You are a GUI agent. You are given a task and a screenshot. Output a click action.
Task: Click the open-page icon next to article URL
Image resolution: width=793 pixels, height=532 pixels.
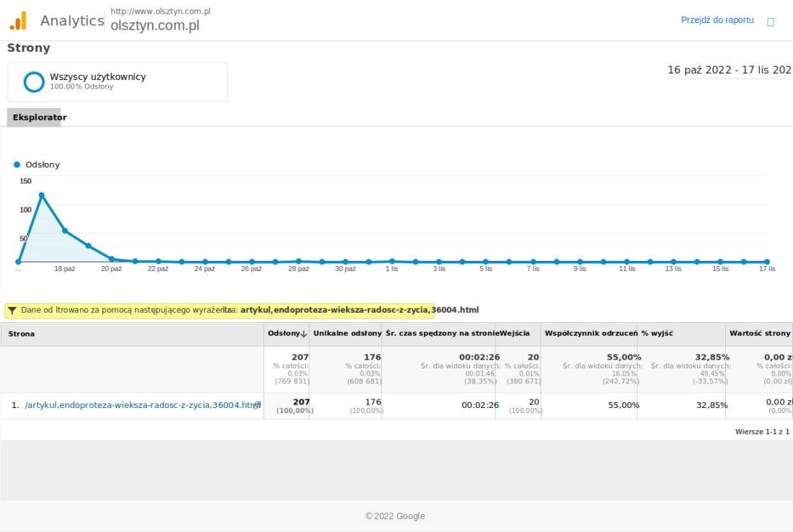[258, 405]
